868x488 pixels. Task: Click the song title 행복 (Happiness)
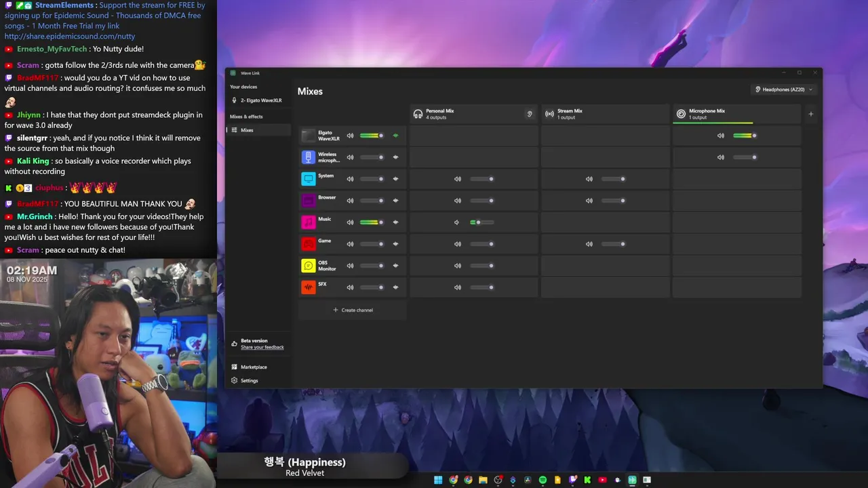[304, 462]
